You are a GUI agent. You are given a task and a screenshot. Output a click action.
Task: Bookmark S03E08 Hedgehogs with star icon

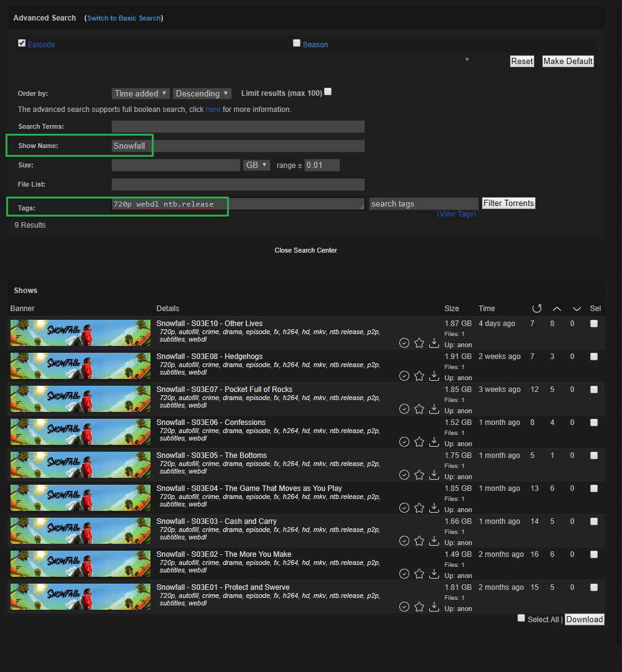[419, 376]
